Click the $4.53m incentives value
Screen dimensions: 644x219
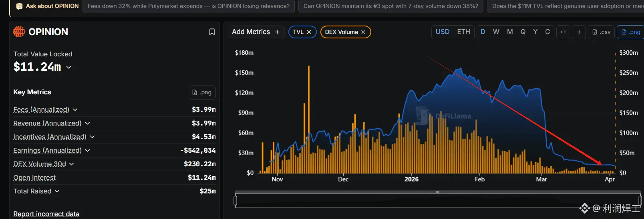point(204,137)
